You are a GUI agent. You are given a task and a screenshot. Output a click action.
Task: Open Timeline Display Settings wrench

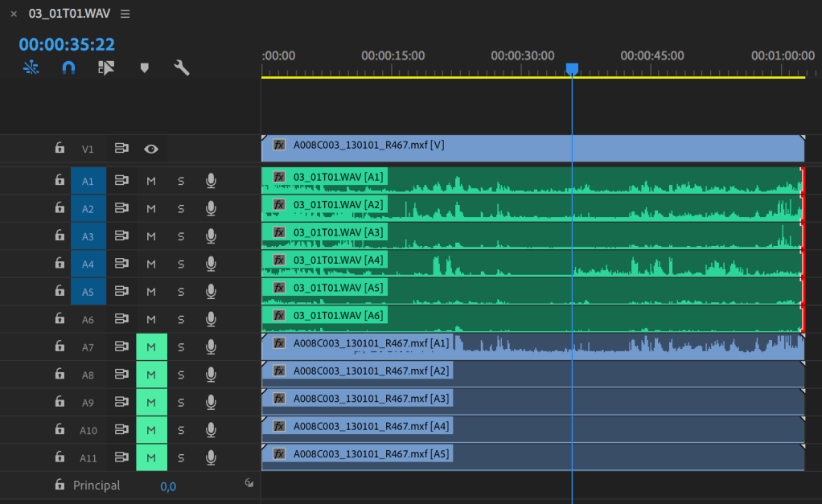pos(182,68)
